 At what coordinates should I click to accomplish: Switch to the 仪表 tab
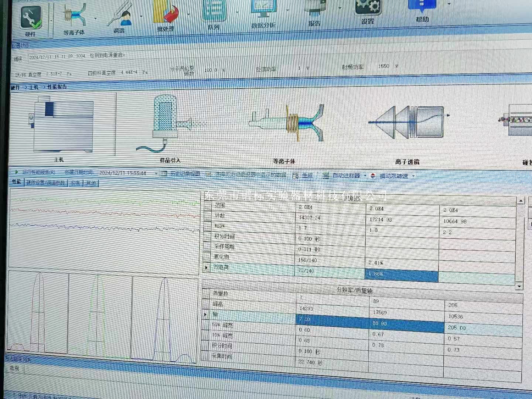[x=76, y=183]
